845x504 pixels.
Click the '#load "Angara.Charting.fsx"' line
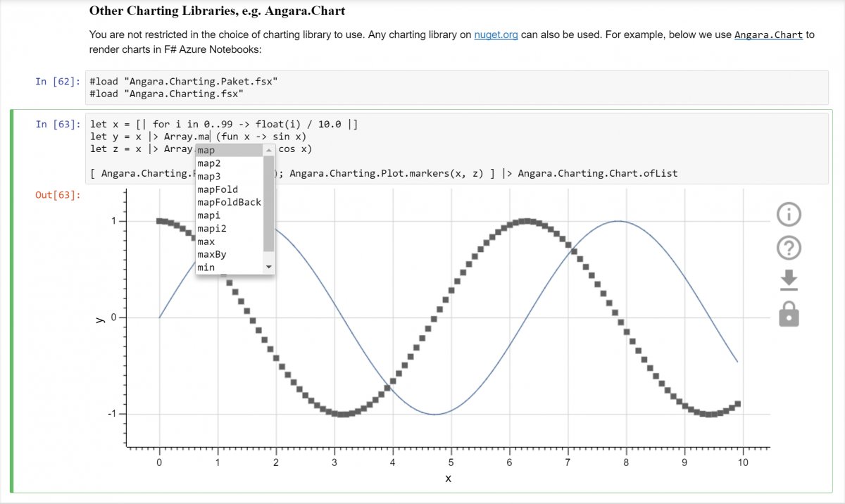167,93
